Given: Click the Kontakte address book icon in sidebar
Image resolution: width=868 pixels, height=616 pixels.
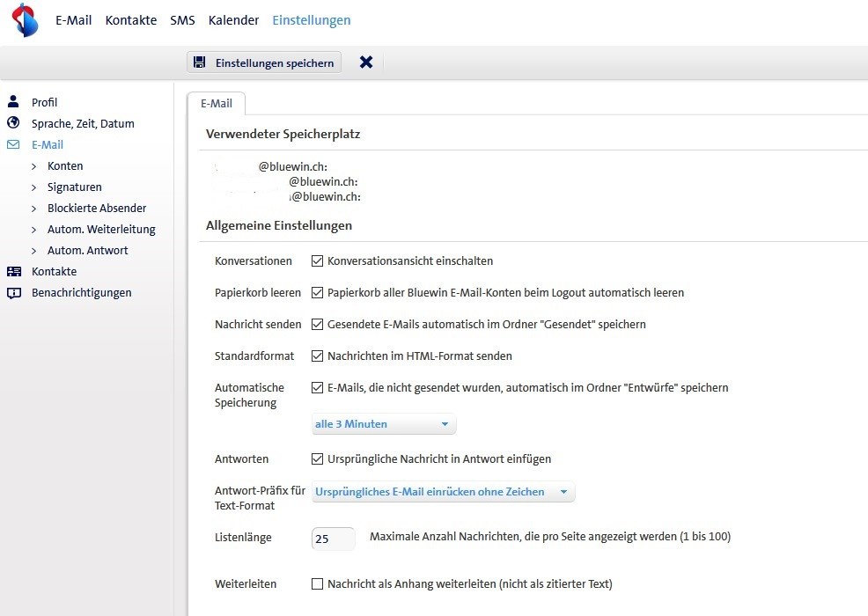Looking at the screenshot, I should pos(16,271).
